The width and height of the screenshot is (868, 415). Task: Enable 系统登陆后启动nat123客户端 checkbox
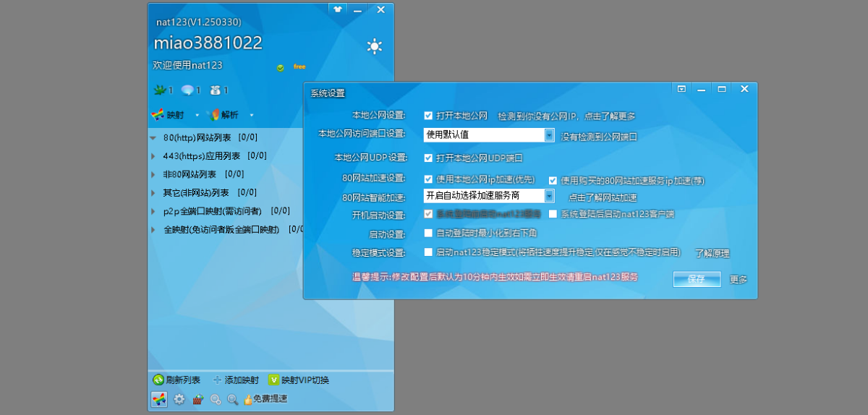coord(553,214)
